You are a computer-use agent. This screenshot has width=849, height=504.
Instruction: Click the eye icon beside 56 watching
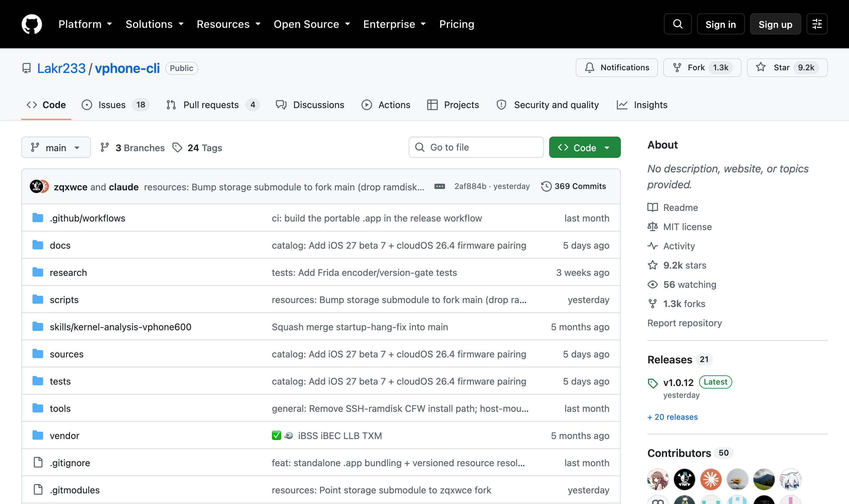(x=652, y=284)
